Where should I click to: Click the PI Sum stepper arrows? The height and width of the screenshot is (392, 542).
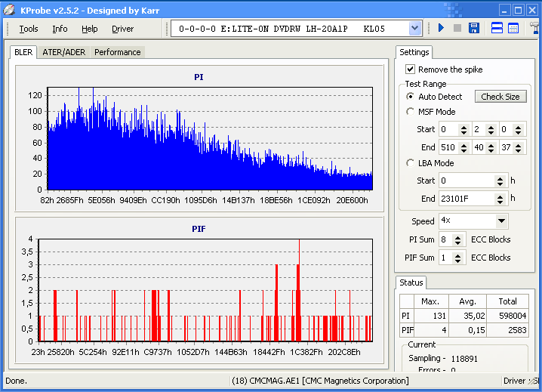pos(459,239)
